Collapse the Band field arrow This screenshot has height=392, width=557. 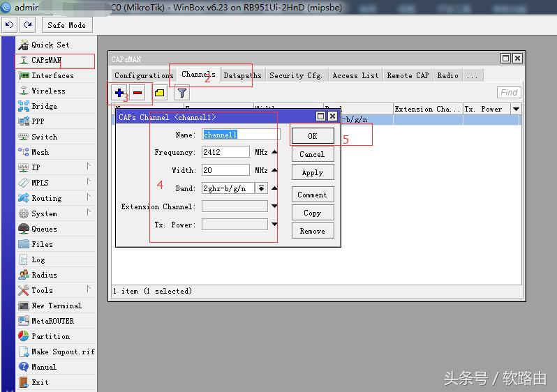click(274, 188)
